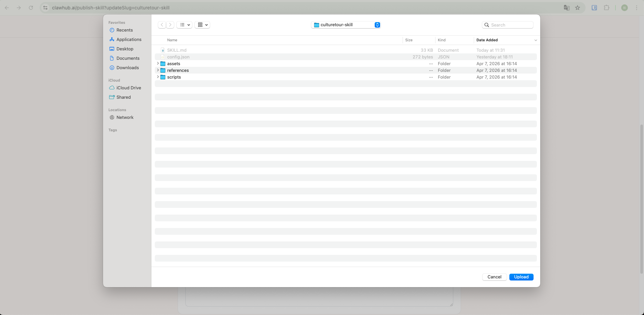The height and width of the screenshot is (315, 644).
Task: Open Network in sidebar
Action: click(125, 118)
